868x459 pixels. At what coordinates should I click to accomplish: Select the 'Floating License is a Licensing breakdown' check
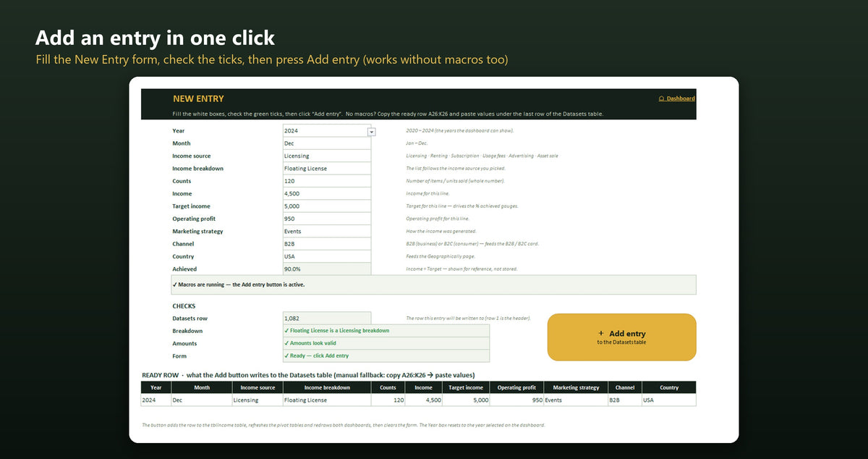[x=386, y=331]
